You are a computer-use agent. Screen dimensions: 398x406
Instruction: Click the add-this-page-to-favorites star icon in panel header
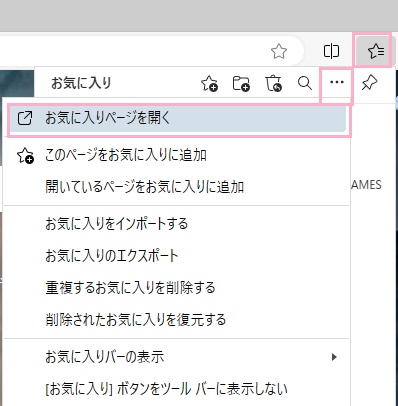tap(209, 83)
